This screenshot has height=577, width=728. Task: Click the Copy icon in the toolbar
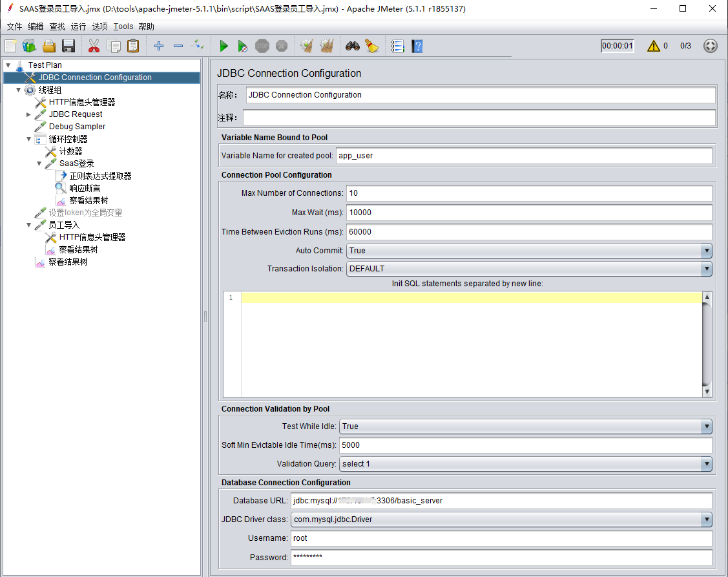click(114, 46)
